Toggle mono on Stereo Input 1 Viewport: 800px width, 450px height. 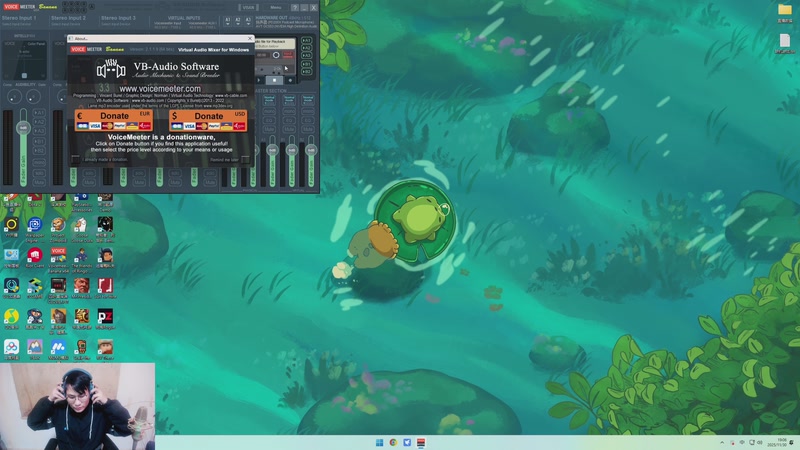pyautogui.click(x=39, y=162)
